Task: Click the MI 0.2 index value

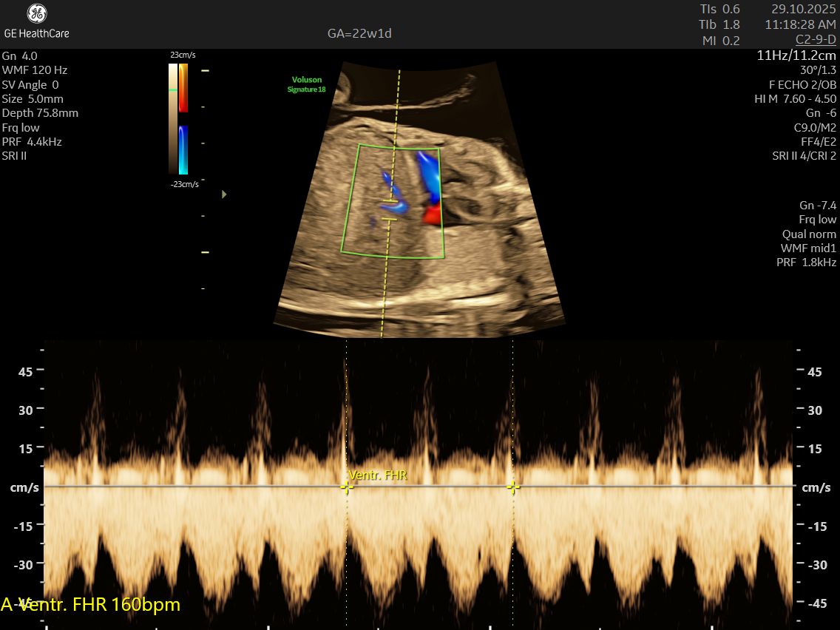Action: [720, 41]
